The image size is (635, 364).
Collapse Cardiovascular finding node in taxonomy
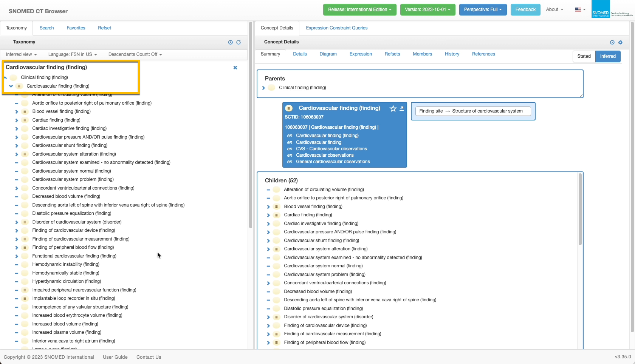pyautogui.click(x=11, y=86)
